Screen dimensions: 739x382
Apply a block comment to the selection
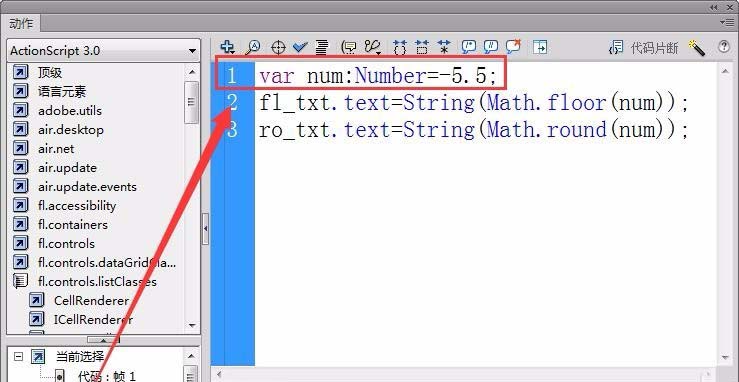click(468, 47)
